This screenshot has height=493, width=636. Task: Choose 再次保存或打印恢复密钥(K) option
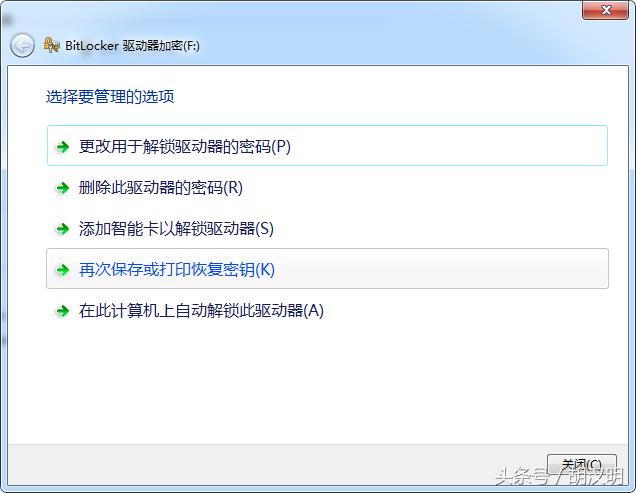pos(327,269)
